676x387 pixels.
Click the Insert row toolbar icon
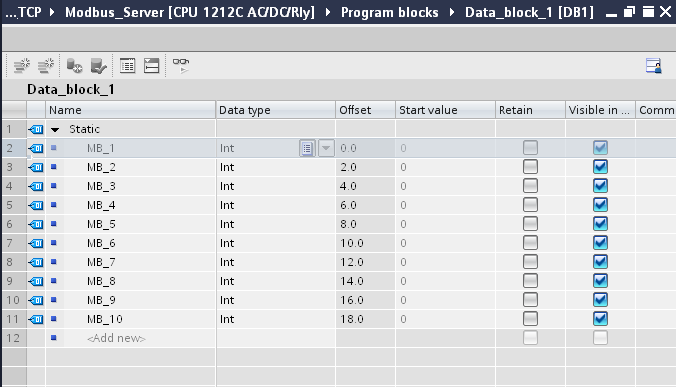[21, 66]
